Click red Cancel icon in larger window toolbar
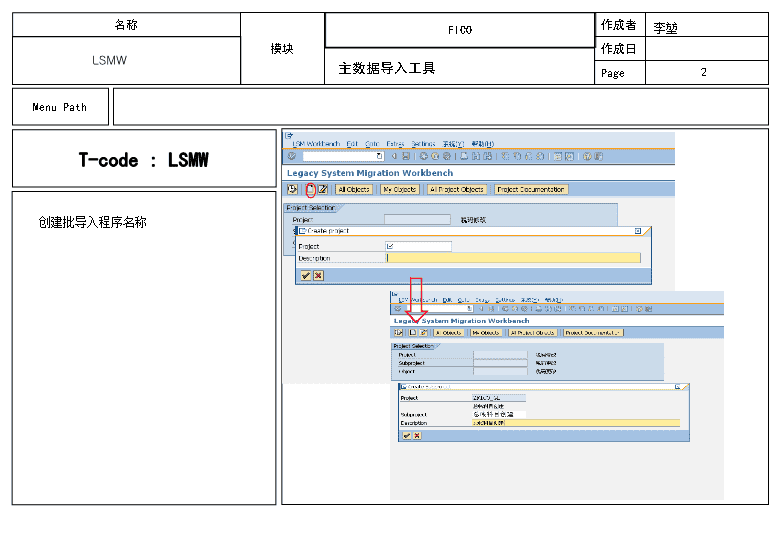Image resolution: width=780 pixels, height=540 pixels. click(447, 156)
